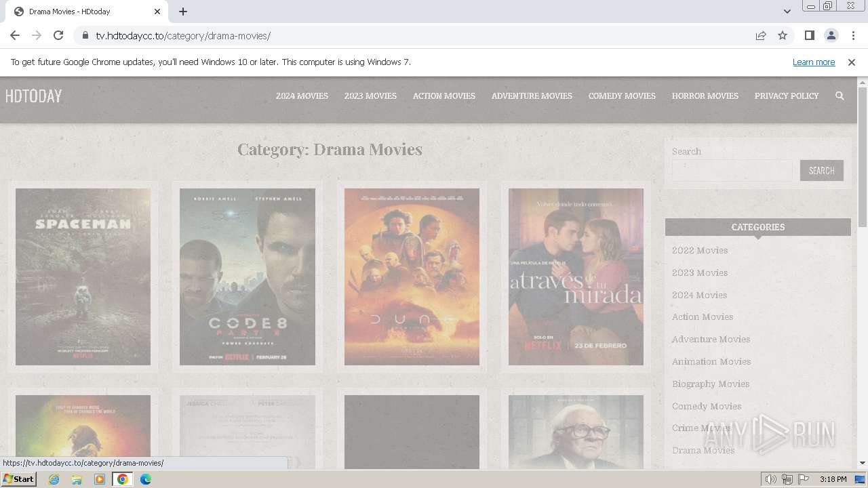Select Comedy Movies in Categories sidebar

click(707, 407)
